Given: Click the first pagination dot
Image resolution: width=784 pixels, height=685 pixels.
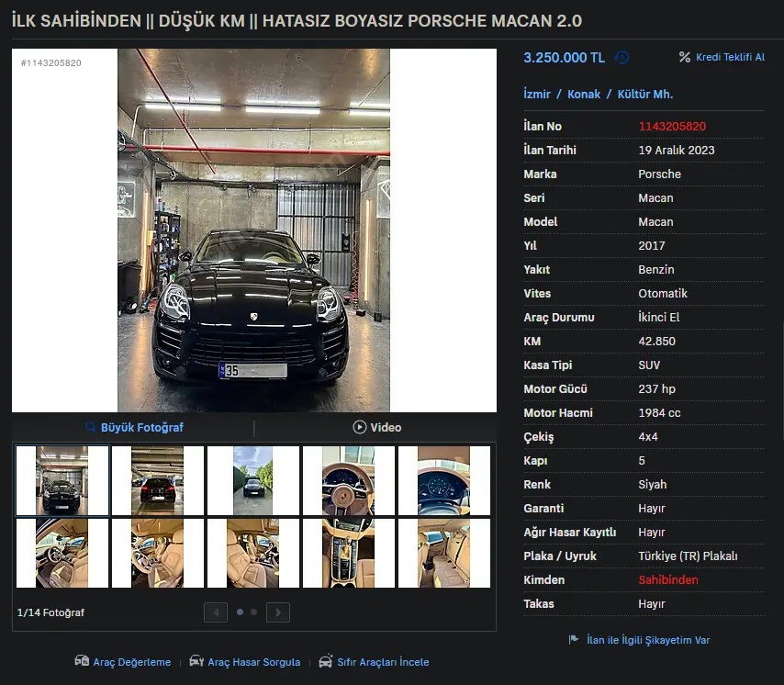Looking at the screenshot, I should pos(240,612).
